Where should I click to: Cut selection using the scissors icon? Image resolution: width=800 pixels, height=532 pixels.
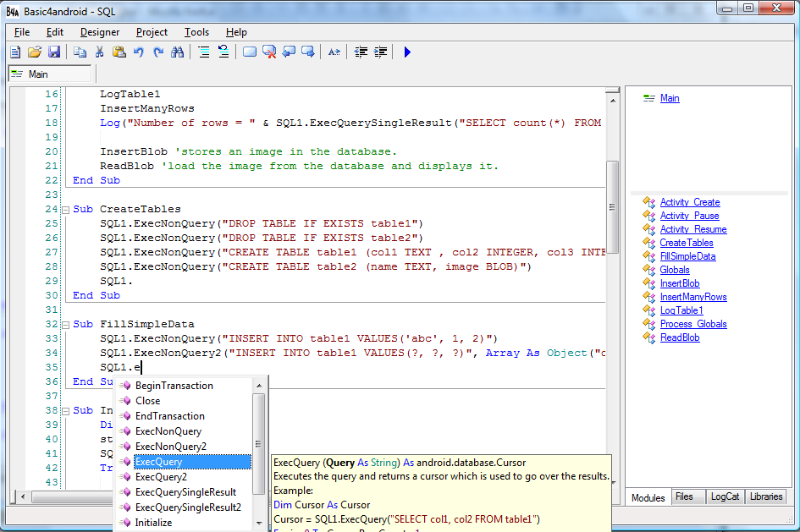point(100,52)
